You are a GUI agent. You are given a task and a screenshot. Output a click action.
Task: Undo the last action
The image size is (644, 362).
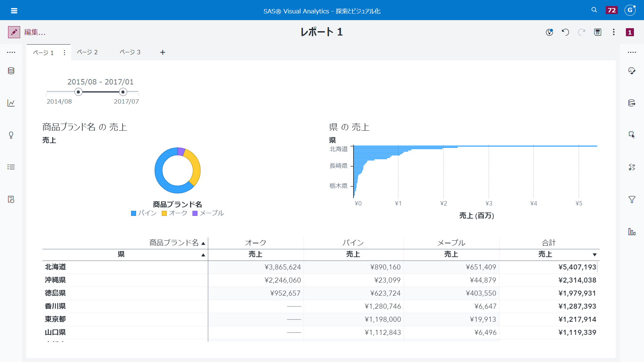pyautogui.click(x=566, y=32)
